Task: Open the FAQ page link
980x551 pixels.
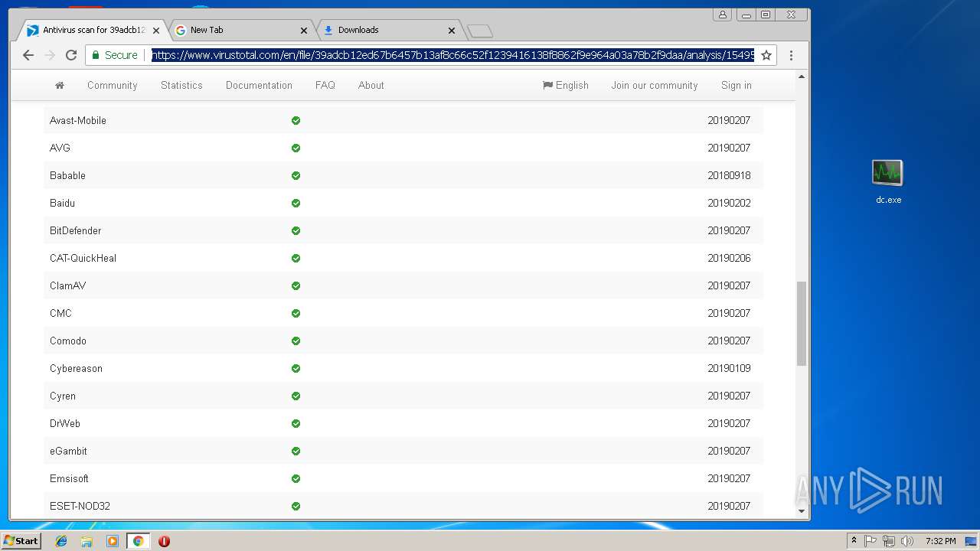Action: coord(325,85)
